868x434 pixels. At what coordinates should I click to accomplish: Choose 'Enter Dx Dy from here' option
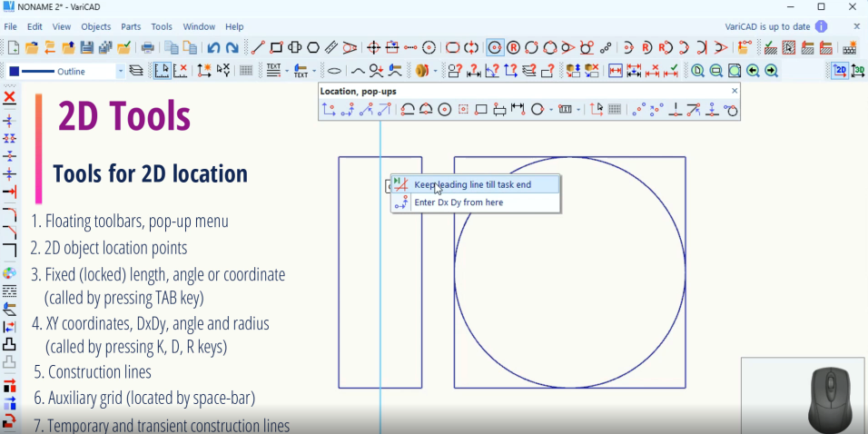coord(458,202)
